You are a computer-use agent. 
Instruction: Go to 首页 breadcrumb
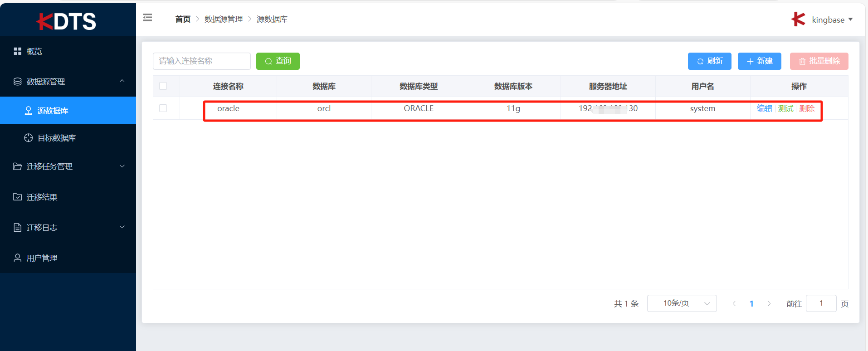pos(183,19)
